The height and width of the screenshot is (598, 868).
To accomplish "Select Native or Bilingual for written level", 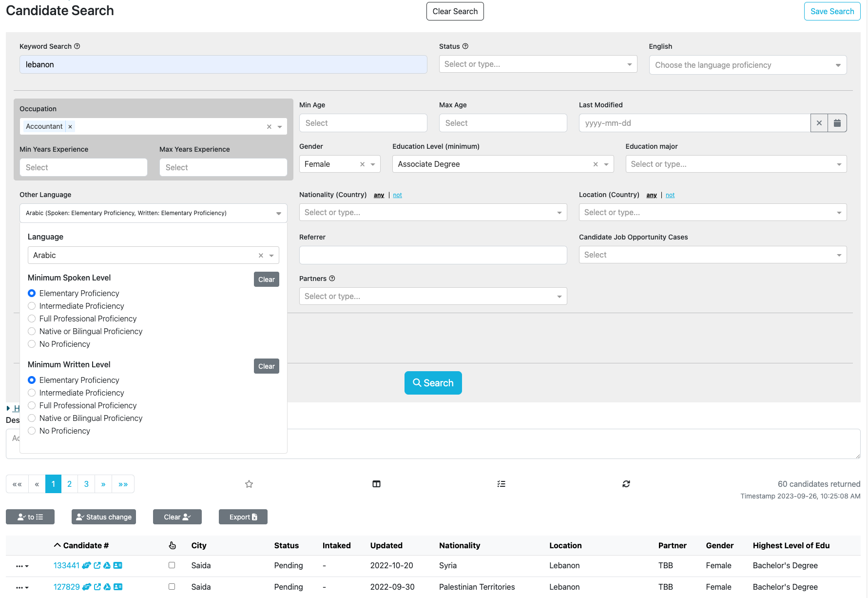I will pos(32,418).
